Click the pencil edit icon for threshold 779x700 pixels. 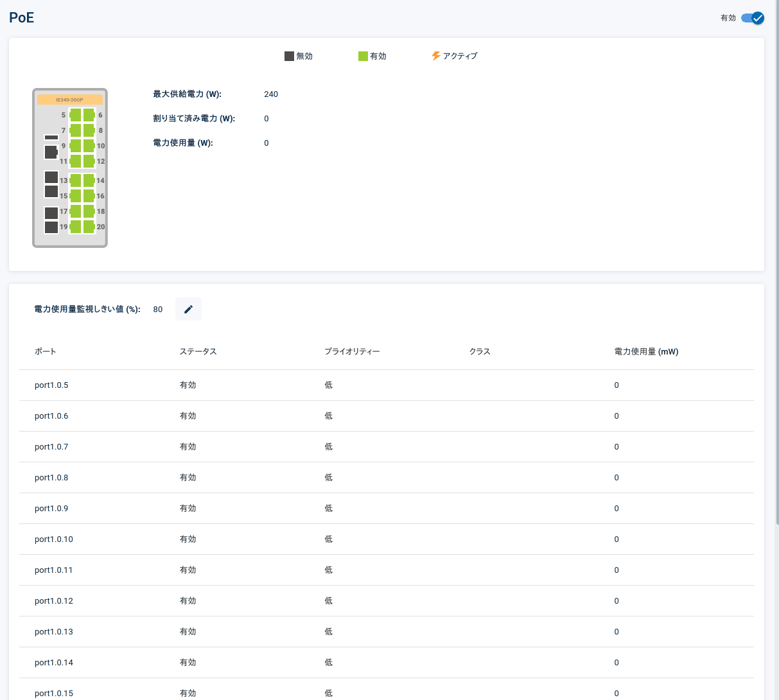[x=188, y=309]
